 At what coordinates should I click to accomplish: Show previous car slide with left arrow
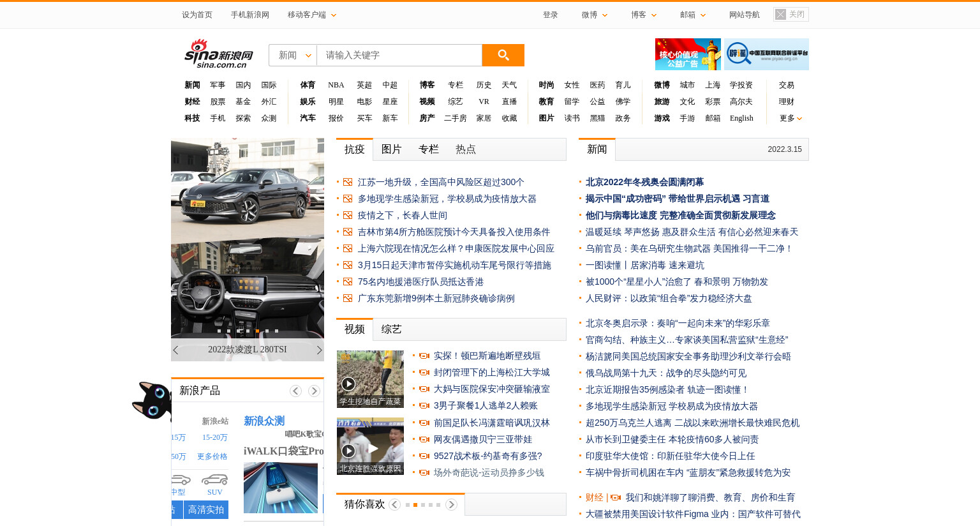click(176, 350)
